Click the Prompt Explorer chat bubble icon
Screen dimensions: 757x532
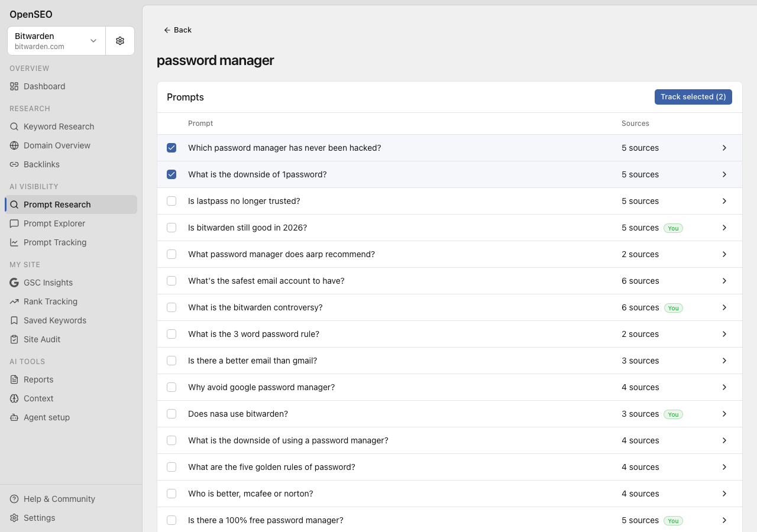coord(14,223)
